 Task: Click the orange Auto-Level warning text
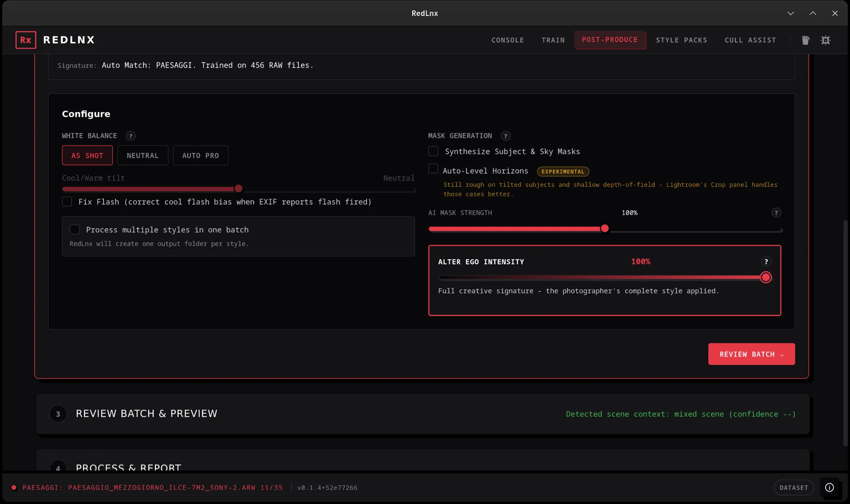(x=610, y=189)
